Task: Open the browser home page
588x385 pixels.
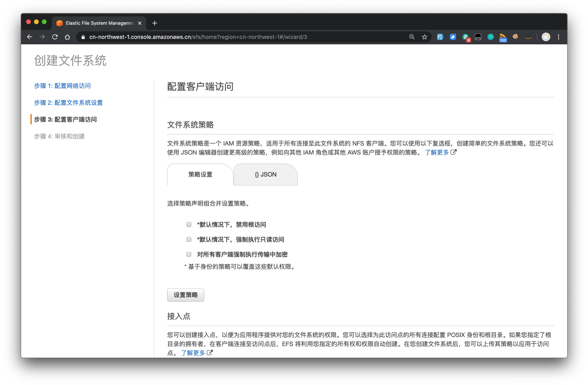Action: point(67,37)
